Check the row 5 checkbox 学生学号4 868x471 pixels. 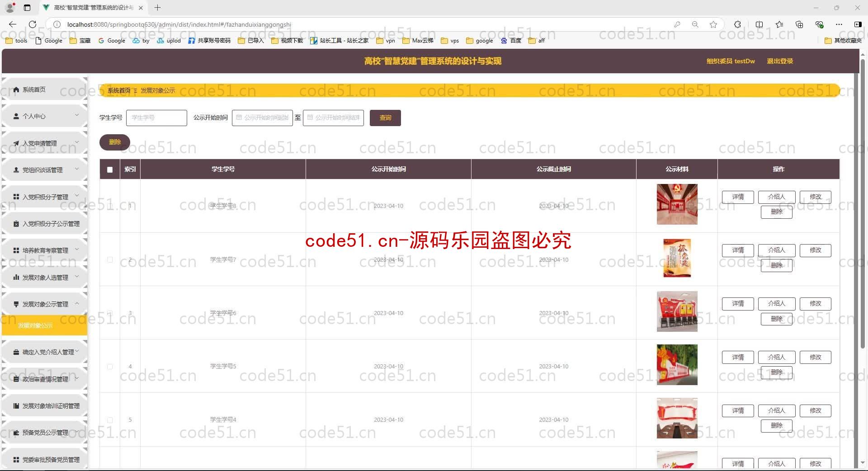point(110,420)
